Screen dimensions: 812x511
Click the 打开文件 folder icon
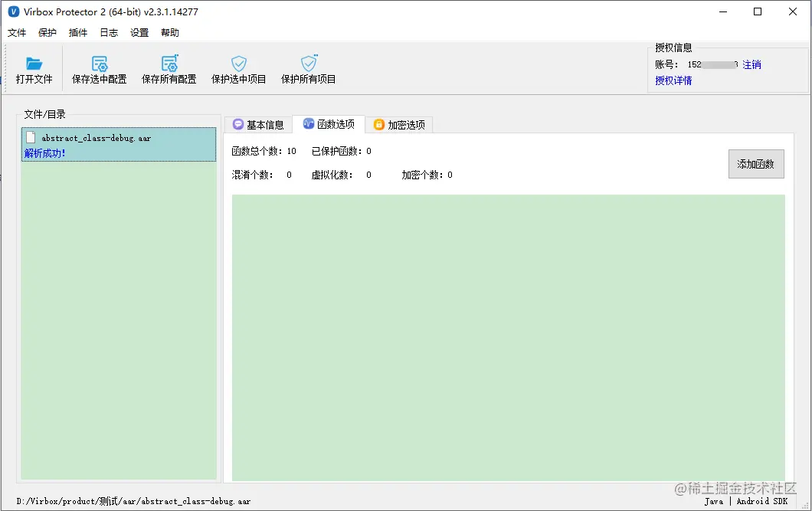tap(34, 64)
